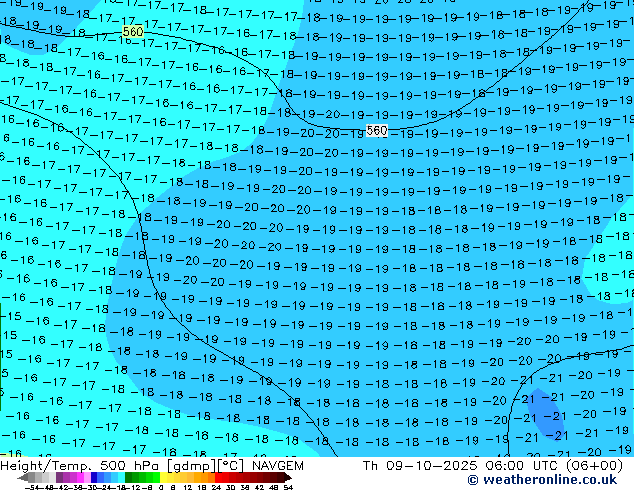Screen dimensions: 634x490
Task: Click the '(06+00)' forecast offset text
Action: [x=594, y=465]
